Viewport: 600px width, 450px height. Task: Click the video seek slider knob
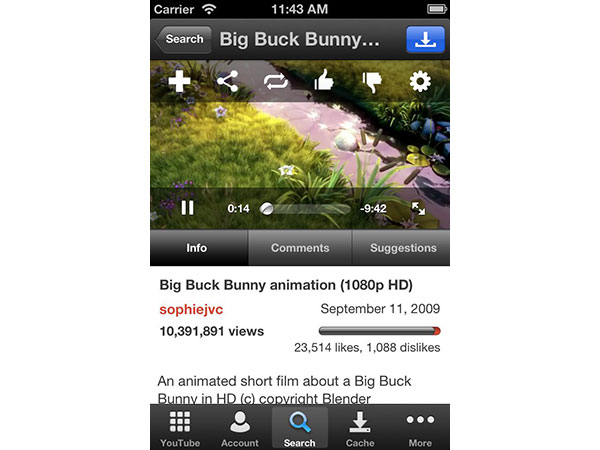tap(267, 209)
